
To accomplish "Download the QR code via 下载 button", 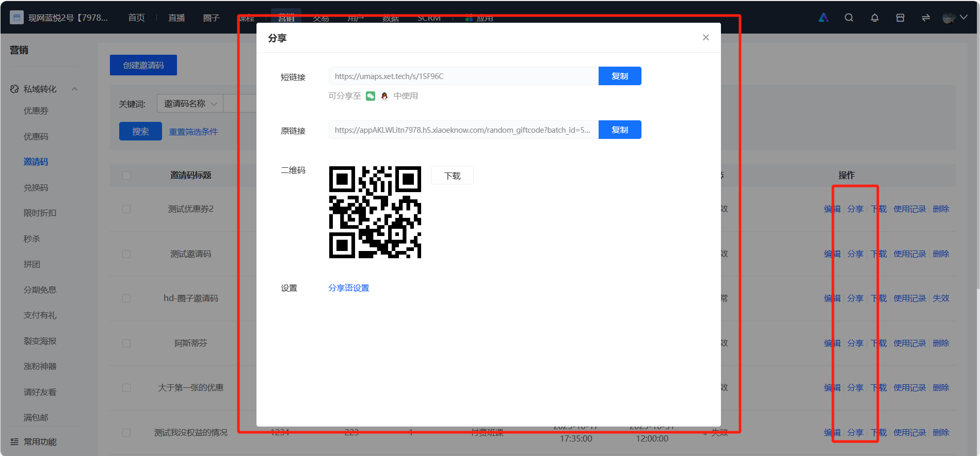I will tap(453, 176).
